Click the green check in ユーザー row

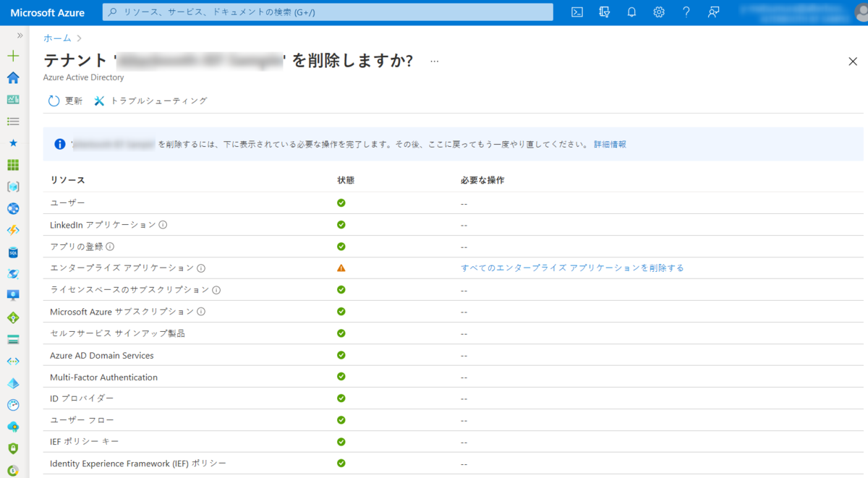341,202
